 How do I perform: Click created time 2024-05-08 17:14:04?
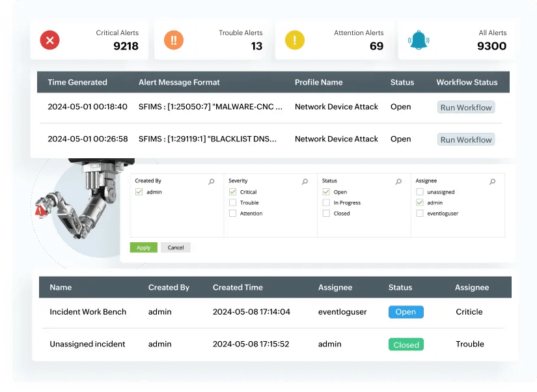click(251, 312)
